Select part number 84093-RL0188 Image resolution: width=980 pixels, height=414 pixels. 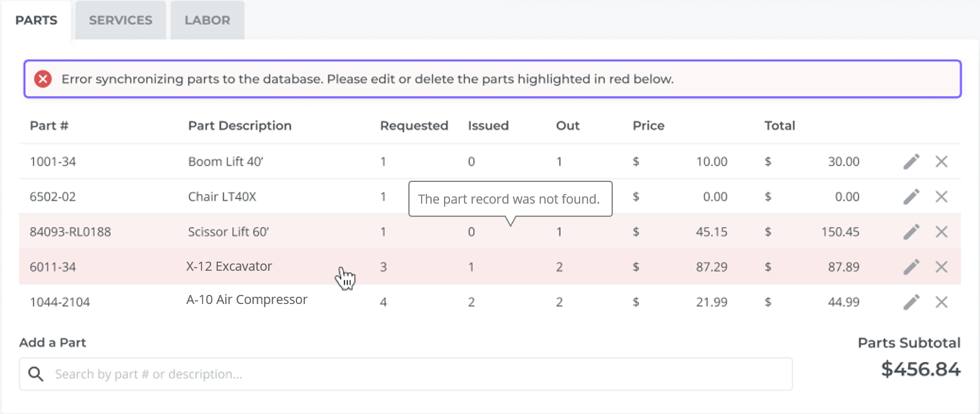[70, 232]
